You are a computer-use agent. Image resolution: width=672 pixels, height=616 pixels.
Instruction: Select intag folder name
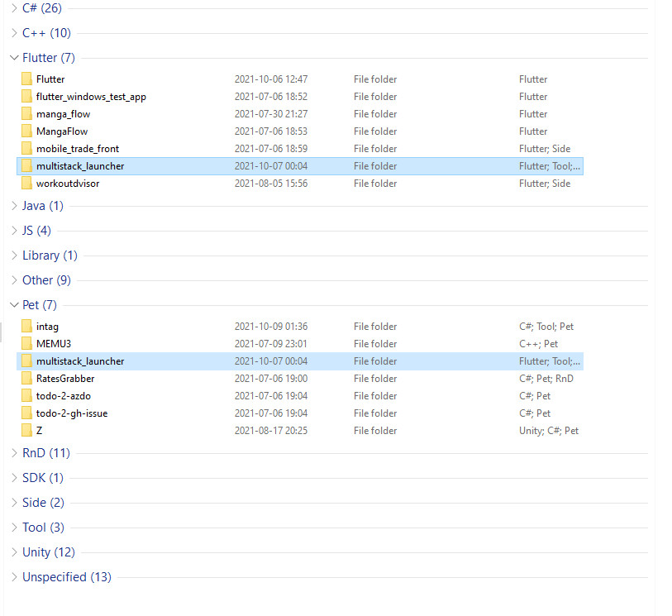coord(48,327)
